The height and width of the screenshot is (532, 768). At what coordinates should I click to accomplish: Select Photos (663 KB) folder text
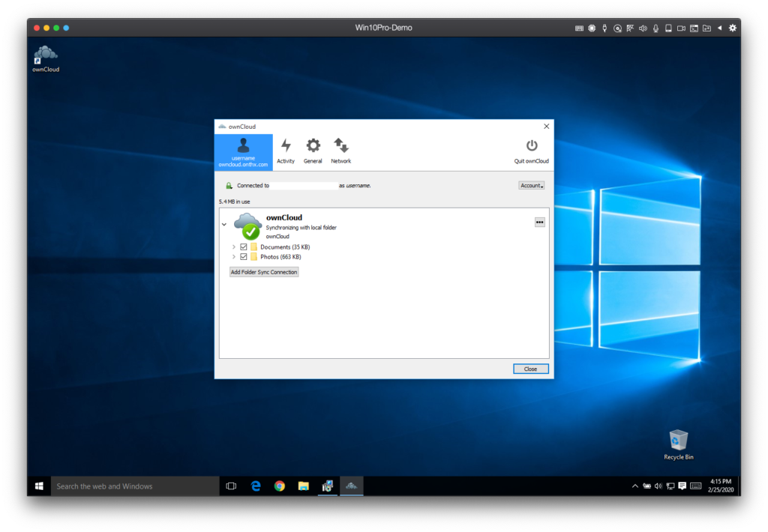pos(280,257)
